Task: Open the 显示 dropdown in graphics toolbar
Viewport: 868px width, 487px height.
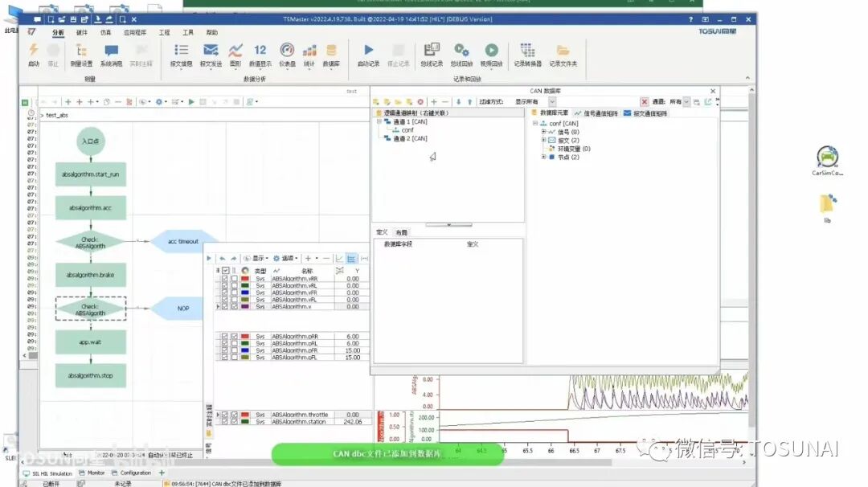Action: pos(257,259)
